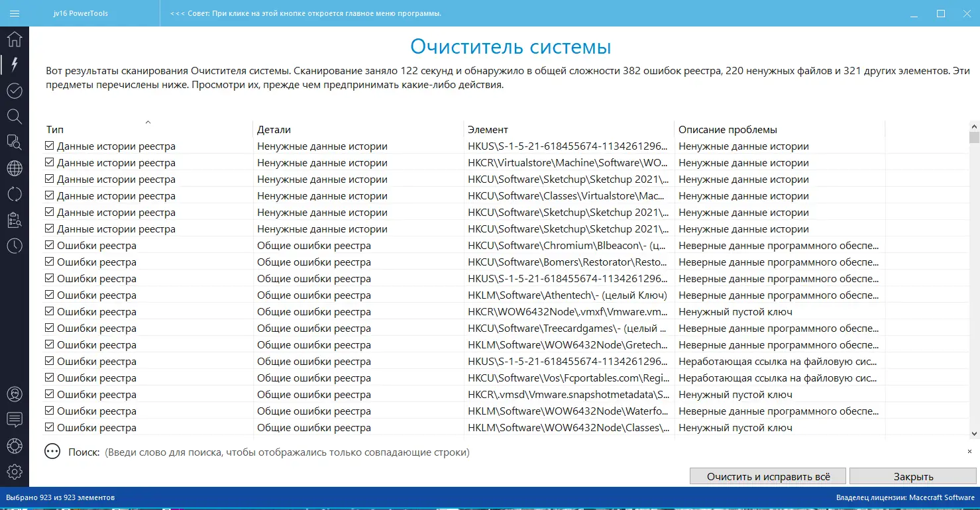Go to the Home icon in sidebar
980x510 pixels.
pyautogui.click(x=15, y=39)
